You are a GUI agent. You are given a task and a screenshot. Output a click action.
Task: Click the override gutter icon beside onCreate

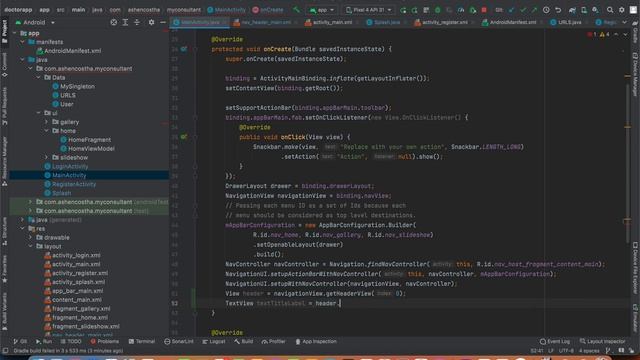[x=184, y=49]
